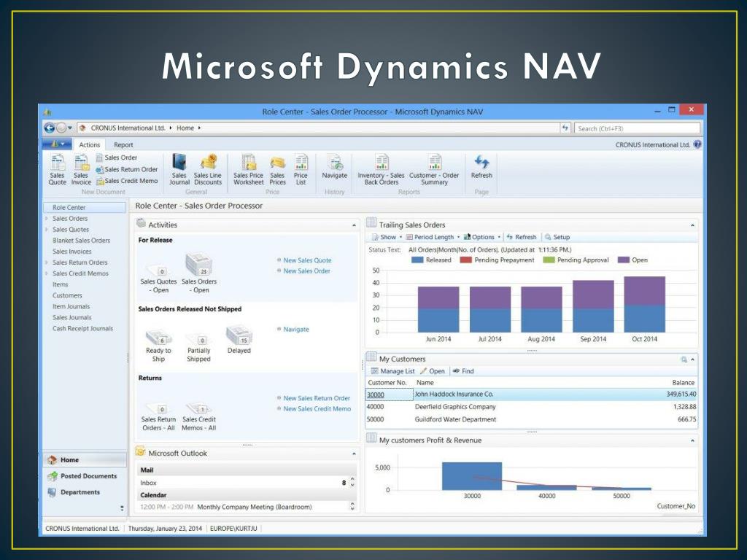This screenshot has width=747, height=560.
Task: Expand the Sales Orders tree node
Action: tap(47, 219)
